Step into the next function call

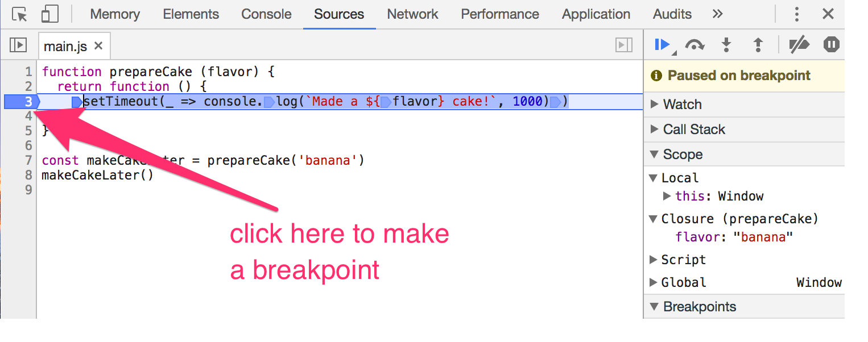point(727,44)
